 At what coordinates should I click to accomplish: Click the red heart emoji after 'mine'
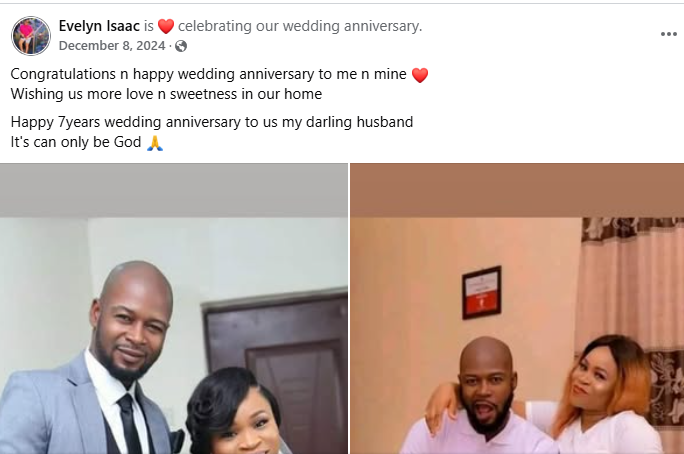[x=420, y=75]
